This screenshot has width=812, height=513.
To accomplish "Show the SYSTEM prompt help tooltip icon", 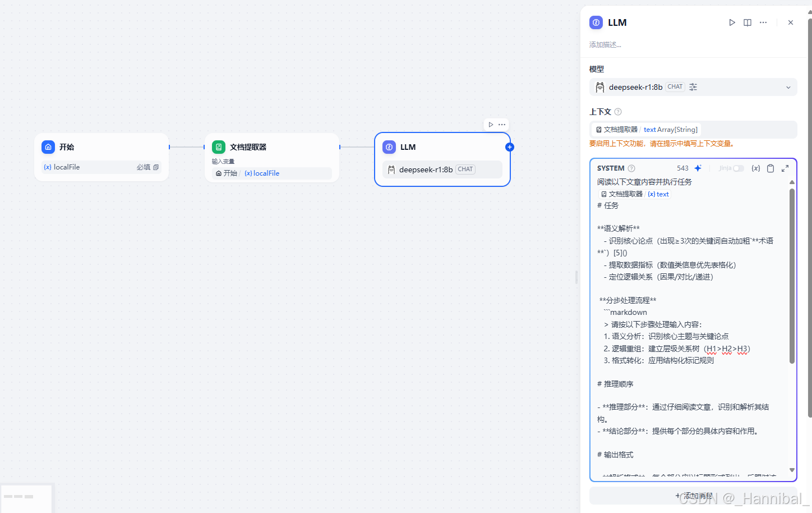I will pyautogui.click(x=631, y=168).
